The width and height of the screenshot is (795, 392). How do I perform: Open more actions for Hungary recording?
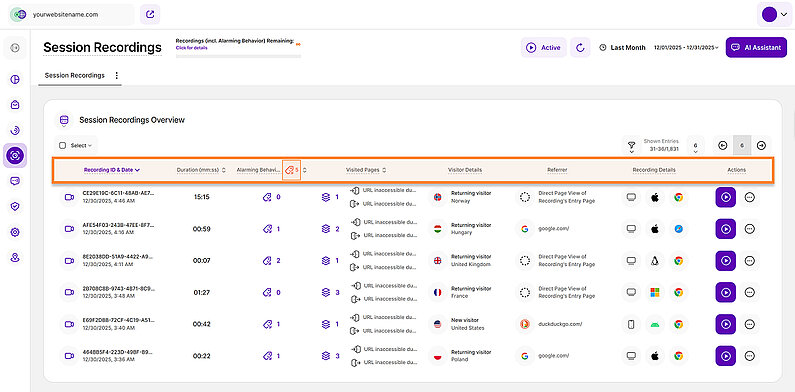tap(750, 229)
